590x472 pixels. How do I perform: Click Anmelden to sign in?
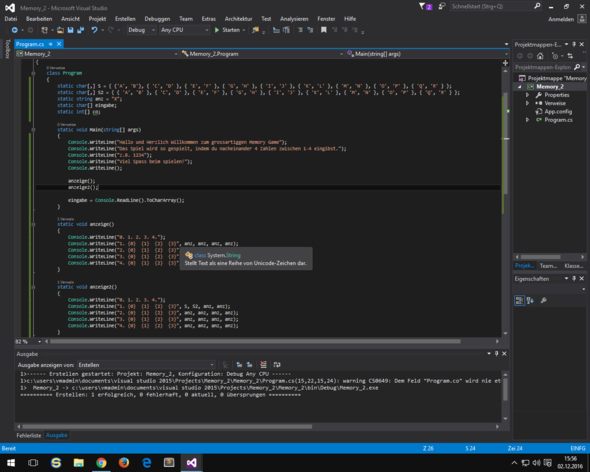coord(561,19)
